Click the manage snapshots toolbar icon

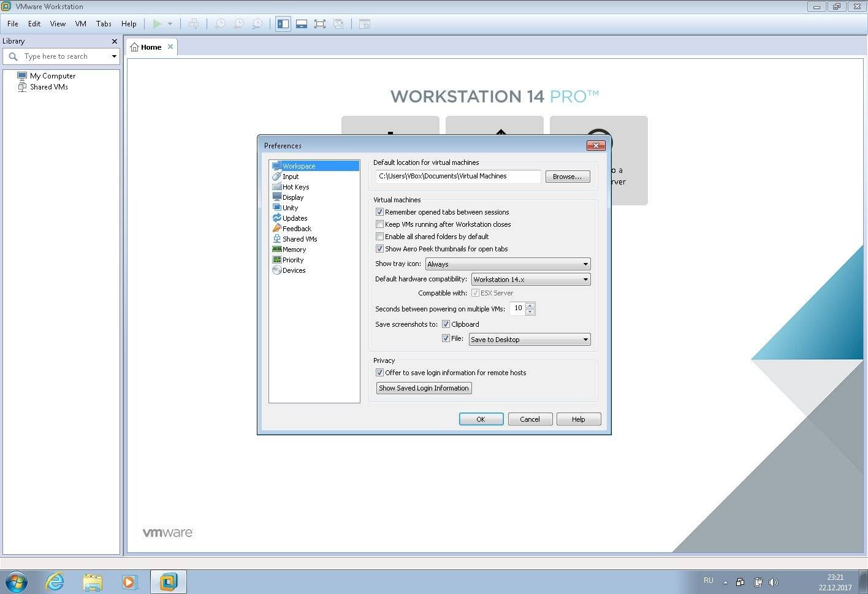pos(257,24)
